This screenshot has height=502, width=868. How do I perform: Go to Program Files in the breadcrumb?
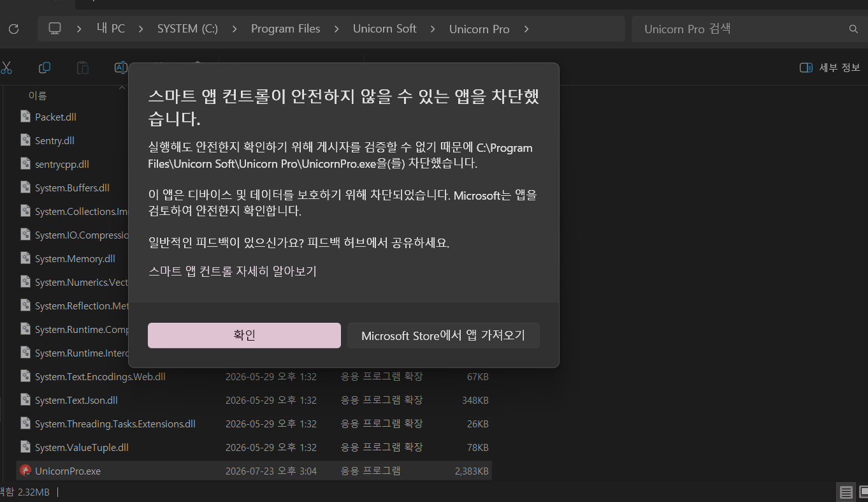286,29
